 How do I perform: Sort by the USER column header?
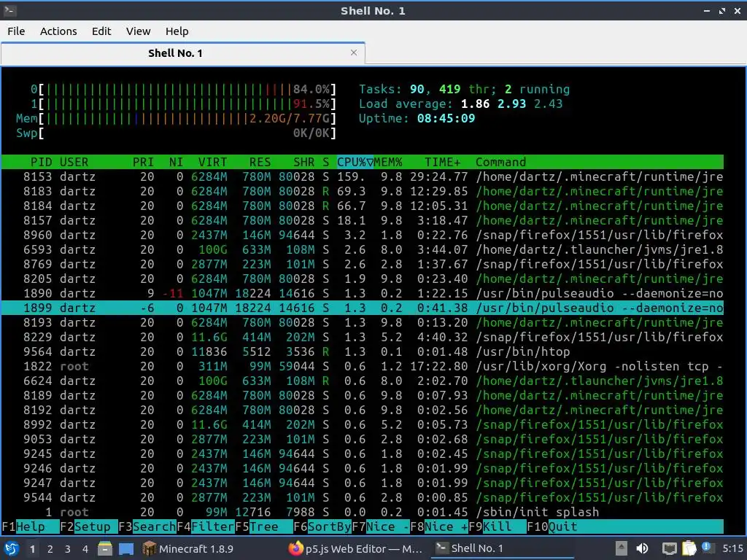click(x=74, y=162)
